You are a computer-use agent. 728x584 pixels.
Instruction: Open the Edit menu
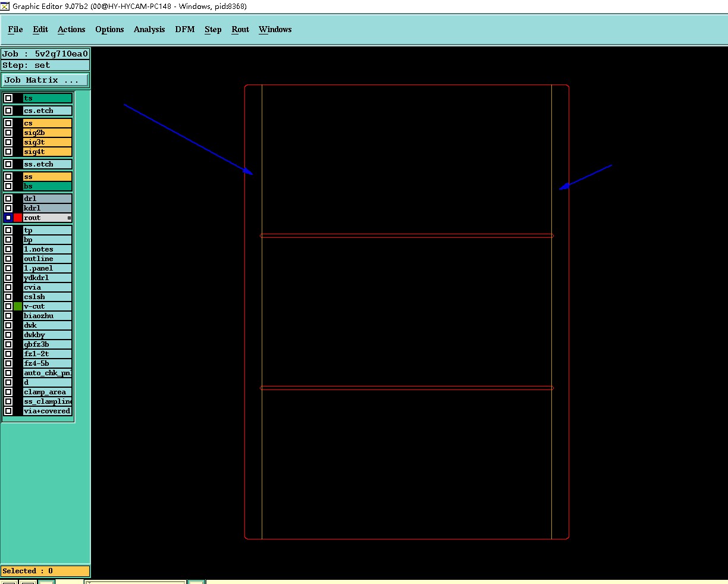pyautogui.click(x=40, y=29)
